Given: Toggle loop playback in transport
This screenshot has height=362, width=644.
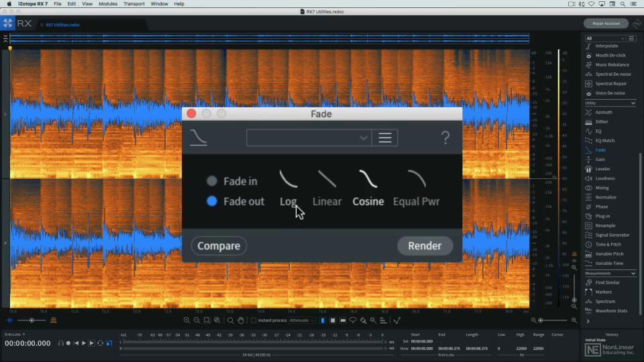Looking at the screenshot, I should tap(100, 343).
